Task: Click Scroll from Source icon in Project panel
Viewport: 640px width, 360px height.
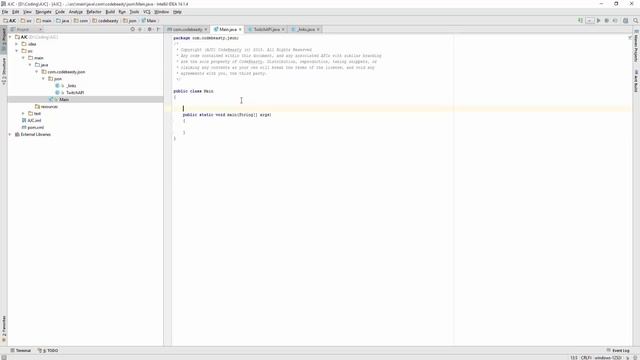Action: [x=132, y=29]
